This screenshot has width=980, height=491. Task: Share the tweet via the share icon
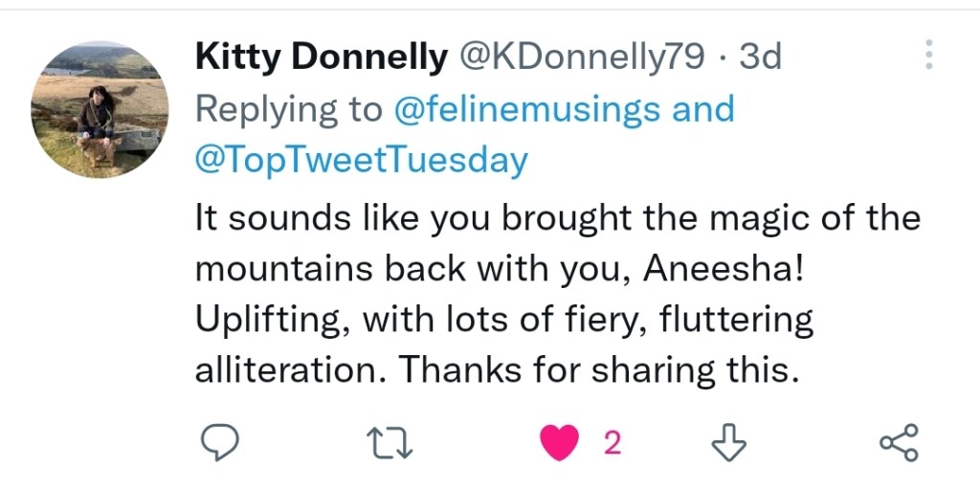[x=899, y=442]
